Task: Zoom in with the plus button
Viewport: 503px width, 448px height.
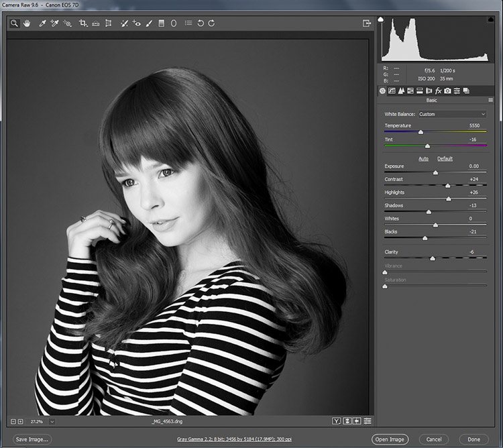Action: (x=21, y=421)
